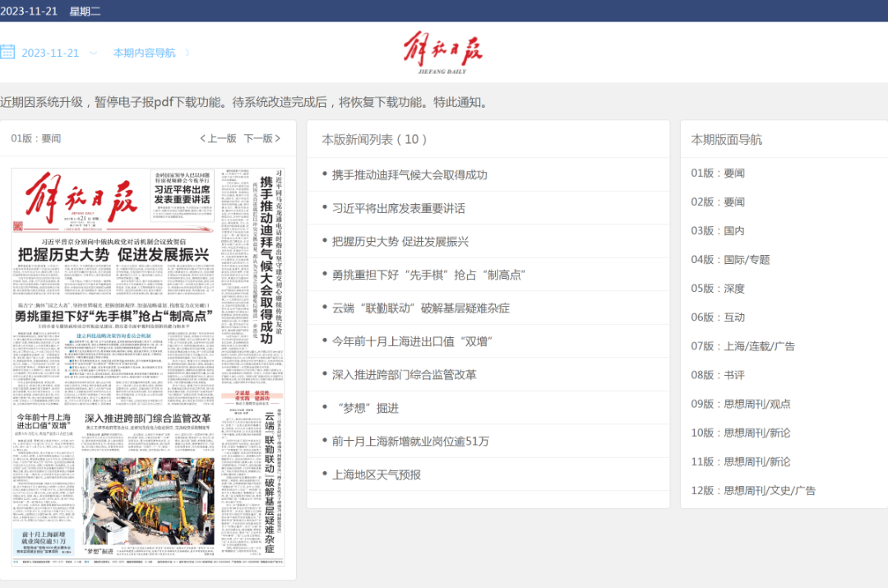The width and height of the screenshot is (888, 588).
Task: Click the tunnel construction photo on front page
Action: [149, 500]
